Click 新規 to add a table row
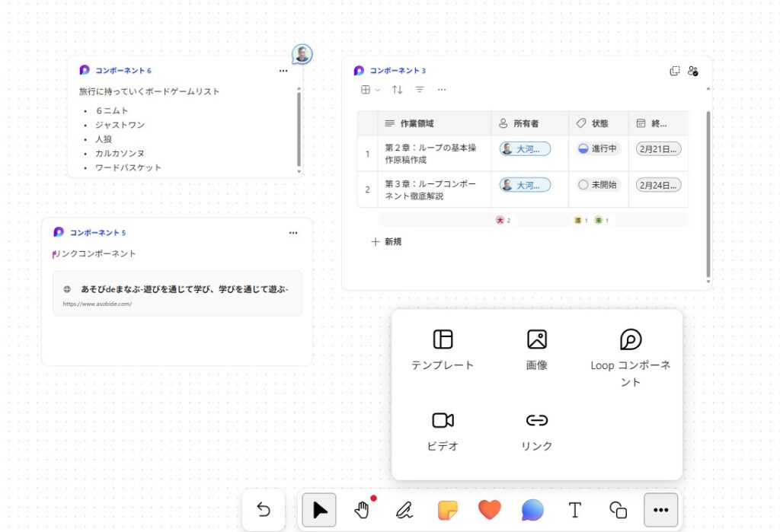This screenshot has height=532, width=780. (386, 242)
